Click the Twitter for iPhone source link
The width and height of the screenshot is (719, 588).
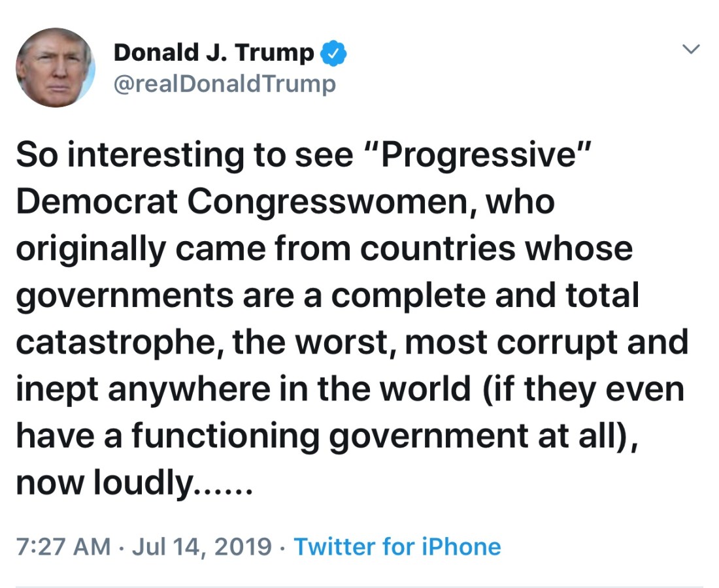pos(397,546)
